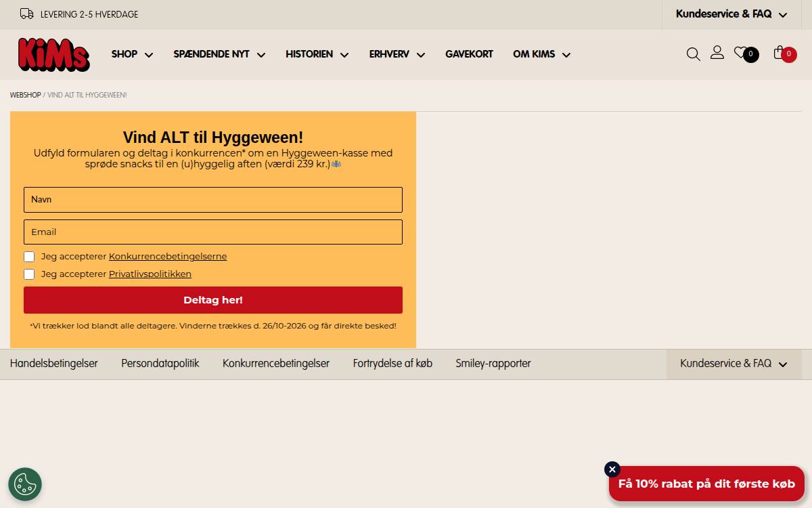The image size is (812, 508).
Task: Open Handelsbetingelser footer link
Action: (54, 364)
